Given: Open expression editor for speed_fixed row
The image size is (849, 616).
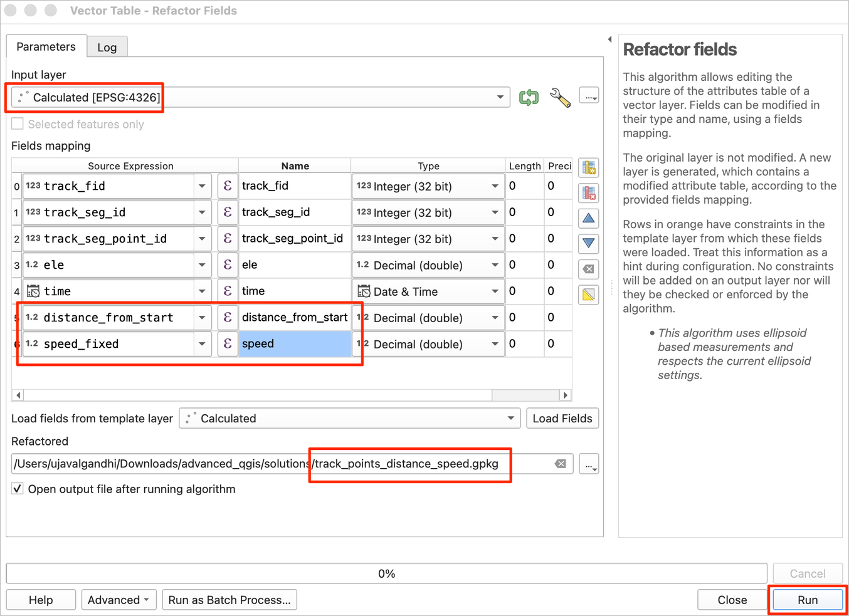Looking at the screenshot, I should [x=228, y=343].
